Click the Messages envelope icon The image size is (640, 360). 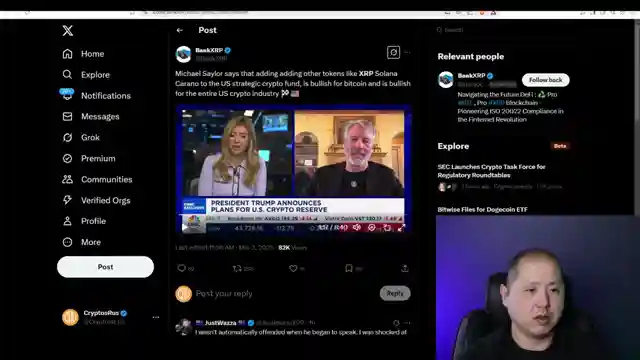[x=67, y=117]
